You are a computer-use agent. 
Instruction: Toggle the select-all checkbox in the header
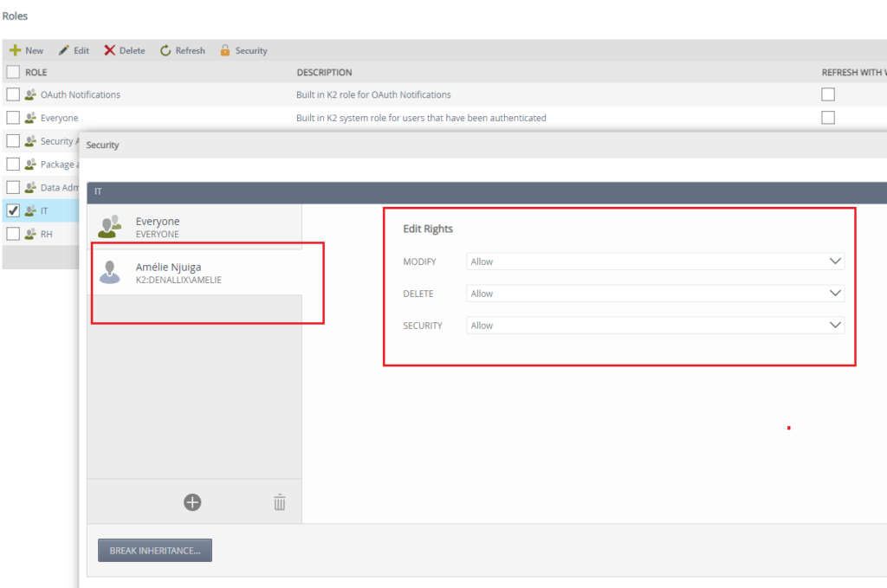[x=12, y=73]
